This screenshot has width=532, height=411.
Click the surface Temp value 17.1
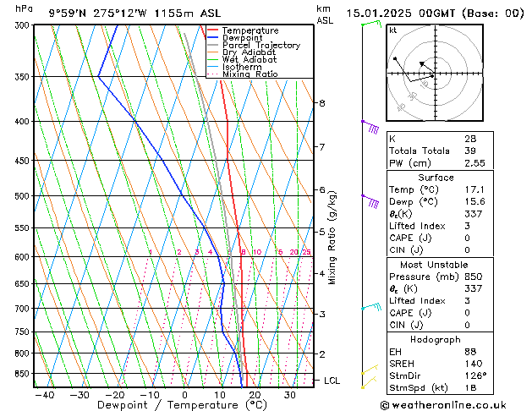pyautogui.click(x=474, y=189)
